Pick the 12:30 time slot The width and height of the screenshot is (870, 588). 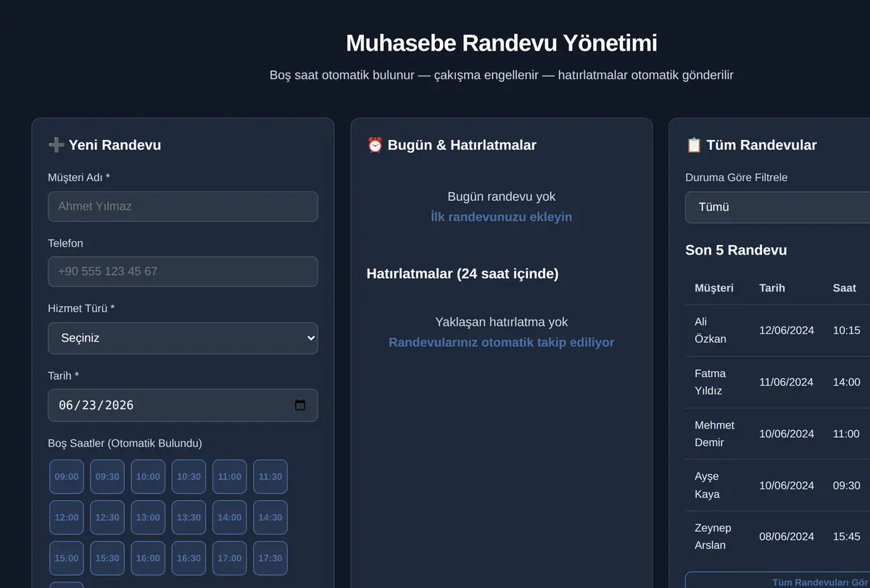(107, 518)
